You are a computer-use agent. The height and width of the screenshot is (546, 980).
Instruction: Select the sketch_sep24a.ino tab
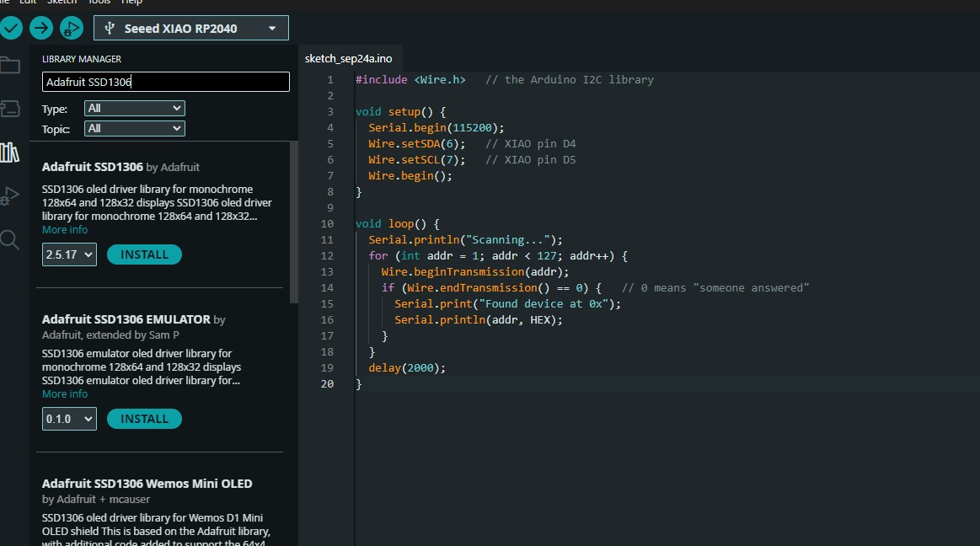click(349, 59)
